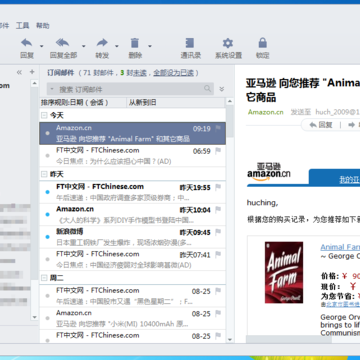Open the FT中文网 08-25 email about 黑色星期二
This screenshot has width=360, height=360.
click(132, 296)
